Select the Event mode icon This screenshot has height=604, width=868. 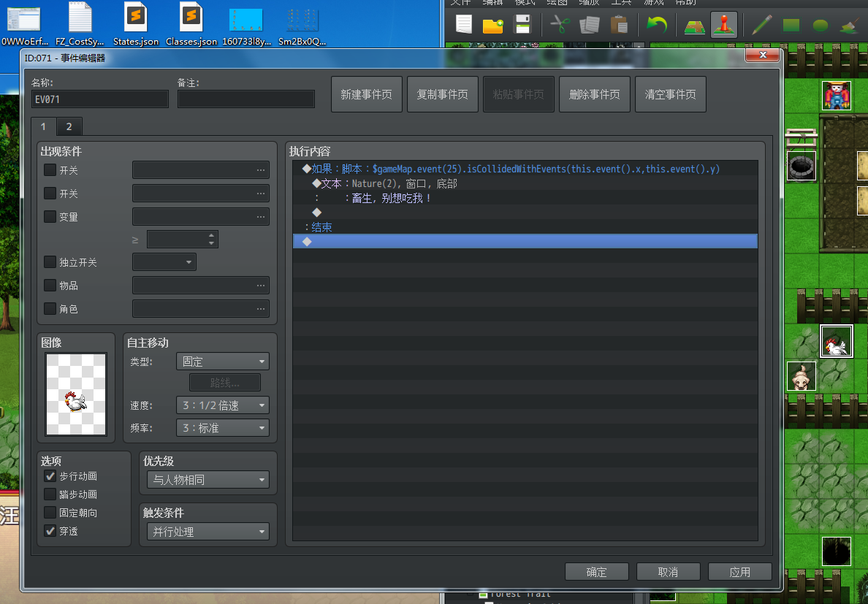(x=724, y=25)
